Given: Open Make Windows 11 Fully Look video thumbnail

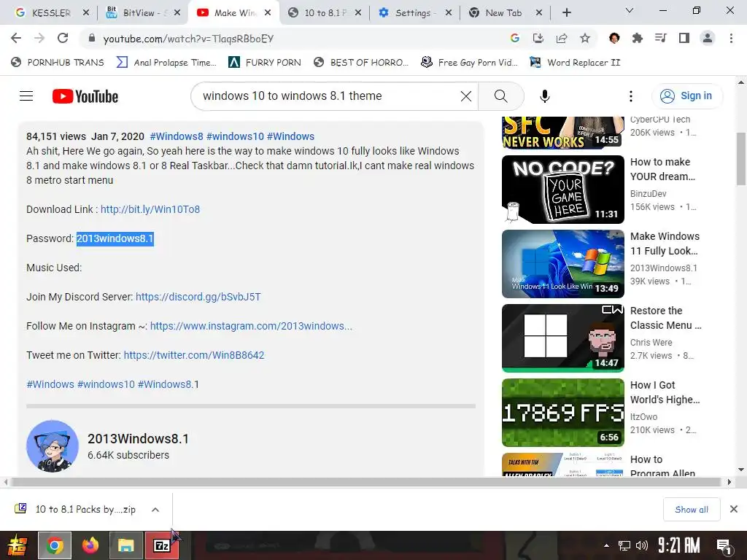Looking at the screenshot, I should tap(562, 264).
